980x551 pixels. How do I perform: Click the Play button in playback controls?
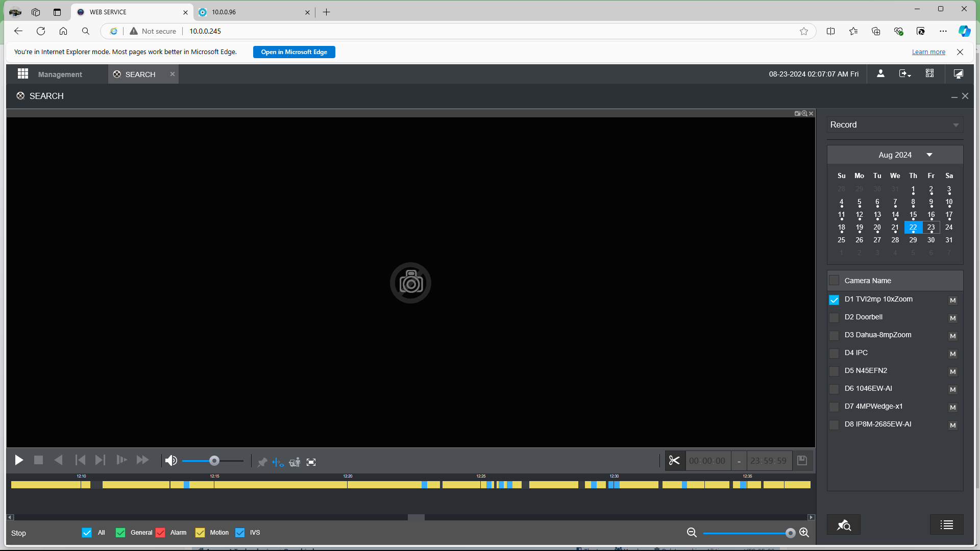[19, 460]
